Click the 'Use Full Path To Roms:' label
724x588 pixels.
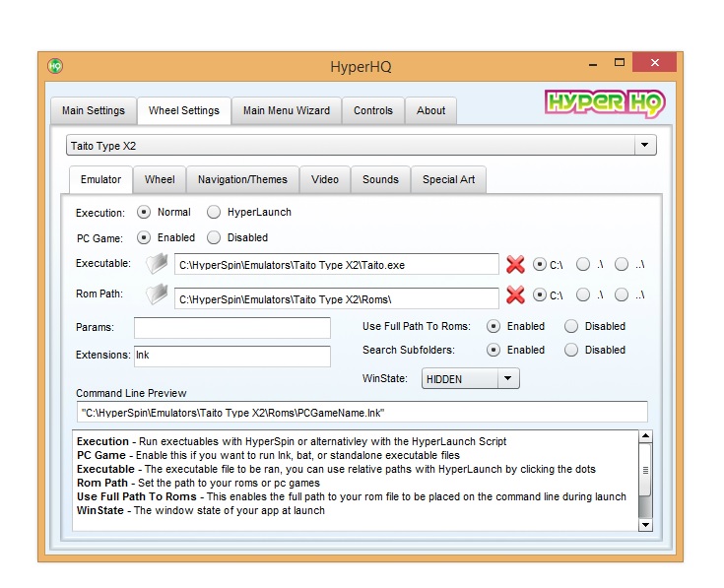[417, 326]
